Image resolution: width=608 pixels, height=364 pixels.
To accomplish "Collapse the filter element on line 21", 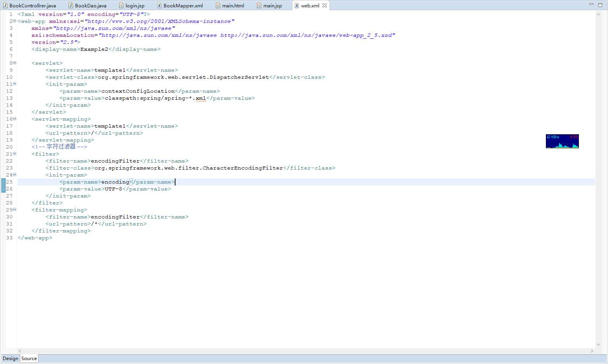I will (x=15, y=154).
